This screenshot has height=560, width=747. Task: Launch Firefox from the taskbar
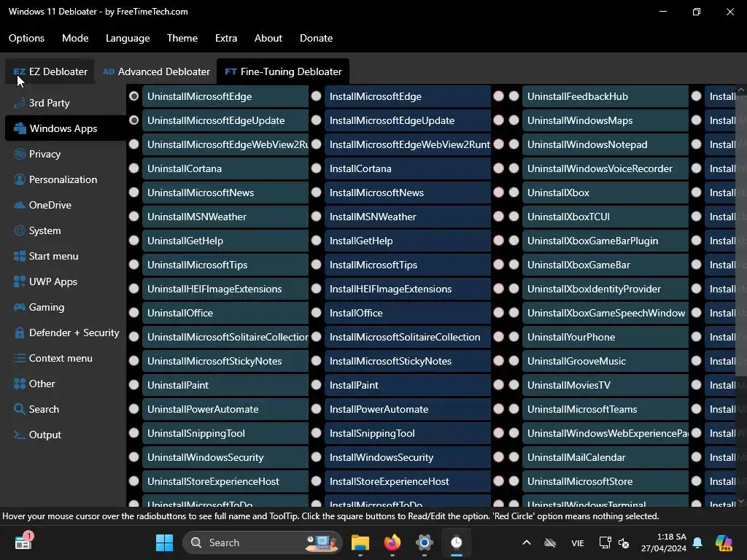coord(392,542)
